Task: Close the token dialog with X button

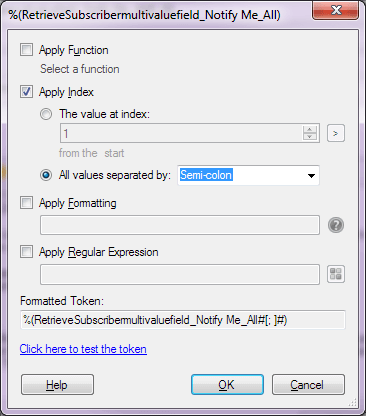Action: click(x=336, y=10)
